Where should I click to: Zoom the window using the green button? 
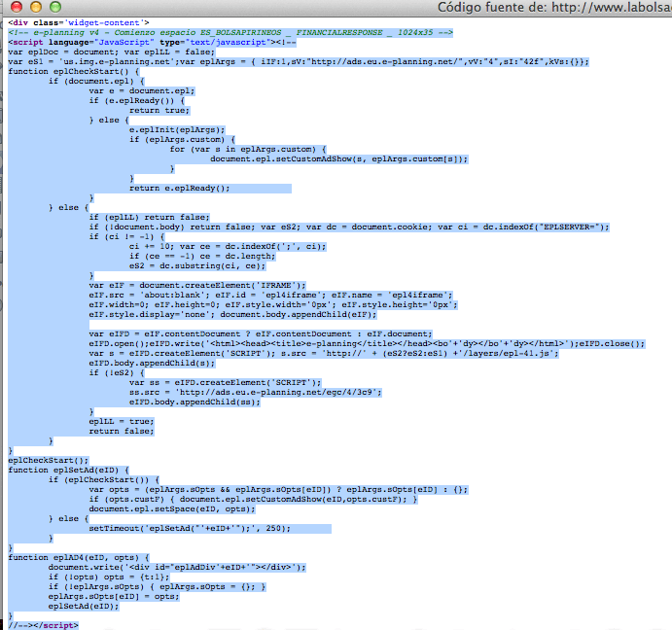click(x=55, y=7)
